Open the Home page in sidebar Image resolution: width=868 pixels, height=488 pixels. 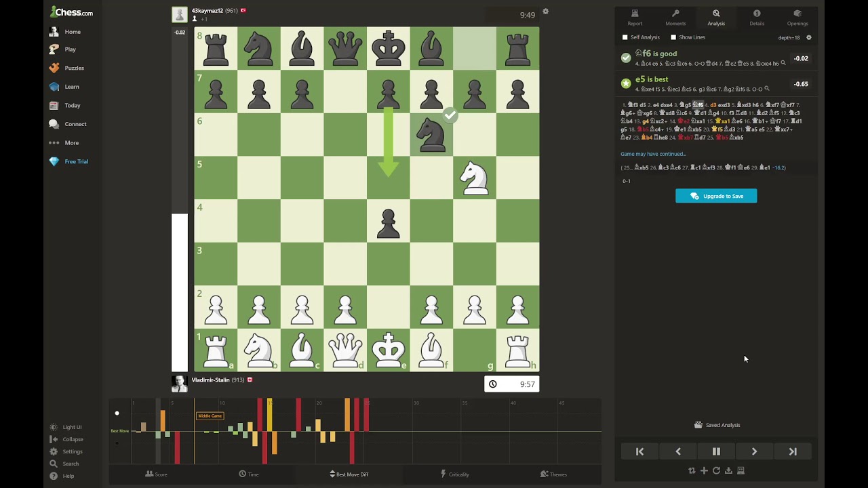66,32
